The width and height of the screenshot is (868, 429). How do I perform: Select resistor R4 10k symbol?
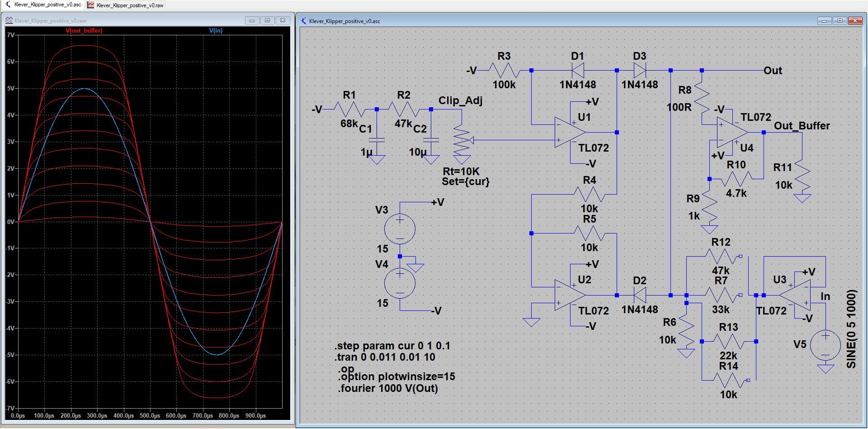coord(590,195)
